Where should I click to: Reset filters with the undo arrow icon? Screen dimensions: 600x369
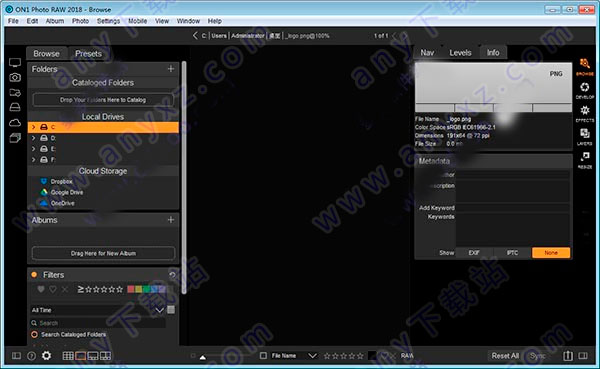pos(172,274)
